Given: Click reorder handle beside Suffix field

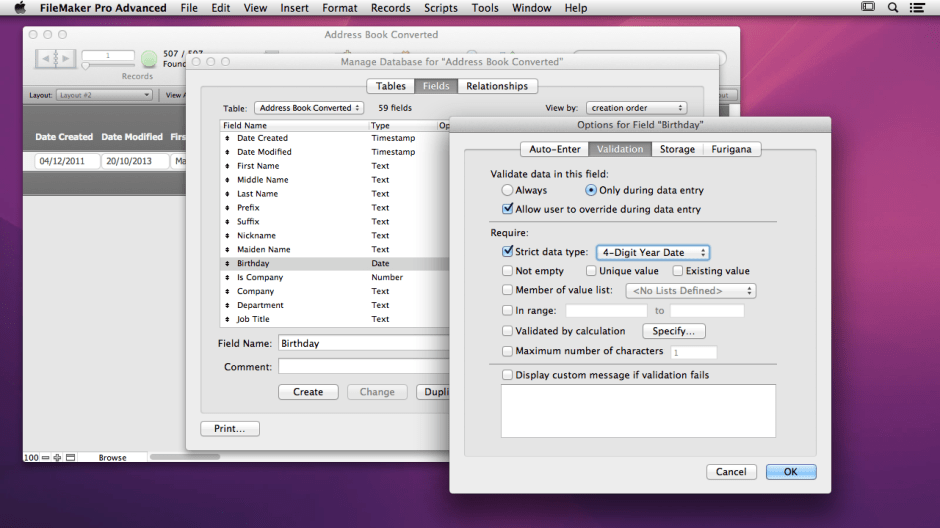Looking at the screenshot, I should click(x=227, y=222).
